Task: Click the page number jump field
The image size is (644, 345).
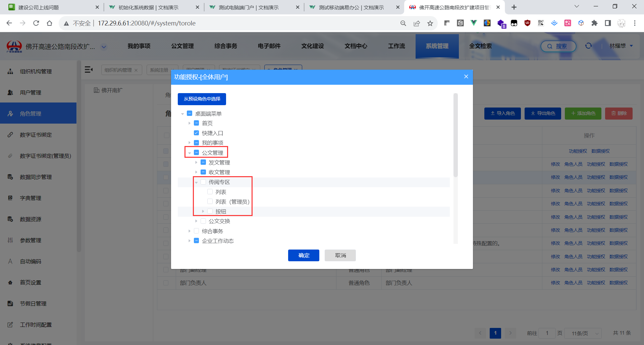Action: click(547, 333)
